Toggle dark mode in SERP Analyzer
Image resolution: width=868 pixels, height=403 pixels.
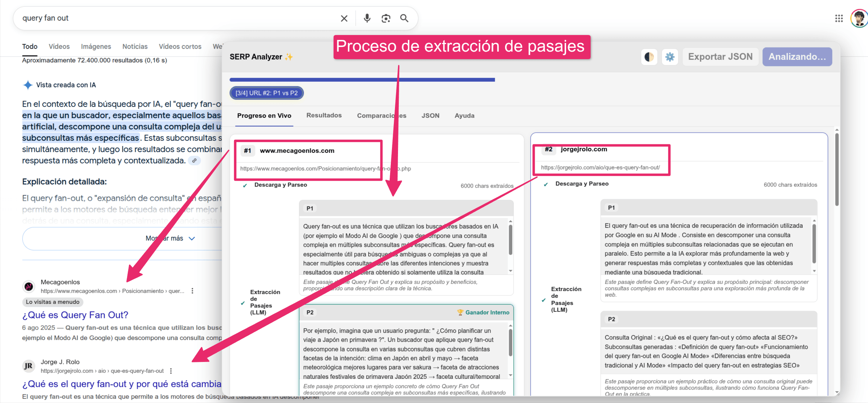point(649,57)
